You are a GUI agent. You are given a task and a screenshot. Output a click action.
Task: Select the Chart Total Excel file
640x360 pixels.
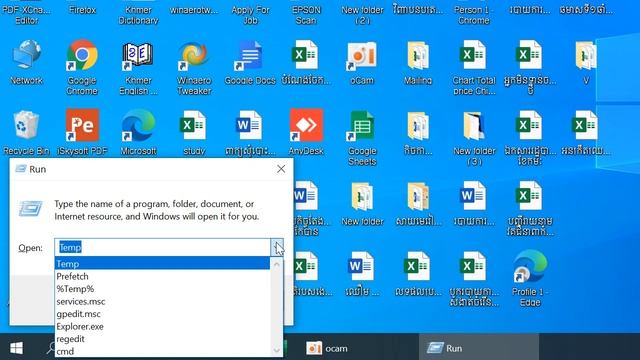pyautogui.click(x=473, y=67)
